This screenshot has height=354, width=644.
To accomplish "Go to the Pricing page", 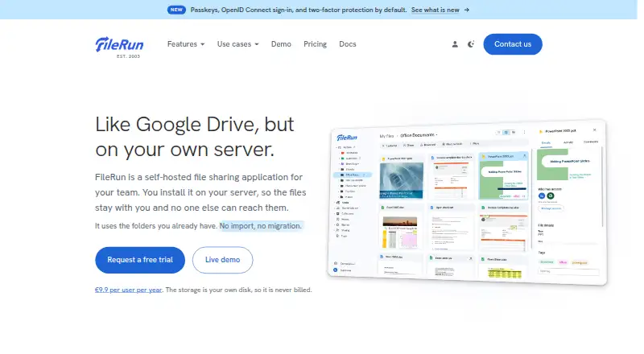I will click(x=315, y=44).
